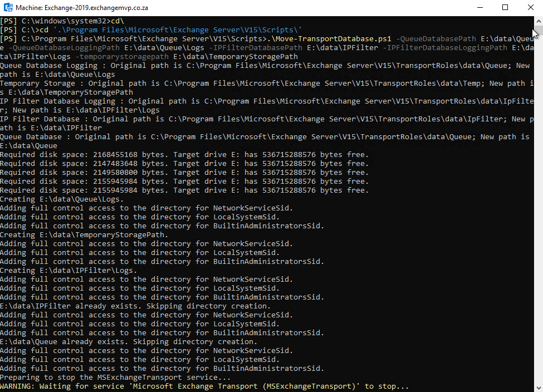This screenshot has height=392, width=543.
Task: Click the 'Queue Database Logging : Original path' line
Action: click(x=265, y=66)
